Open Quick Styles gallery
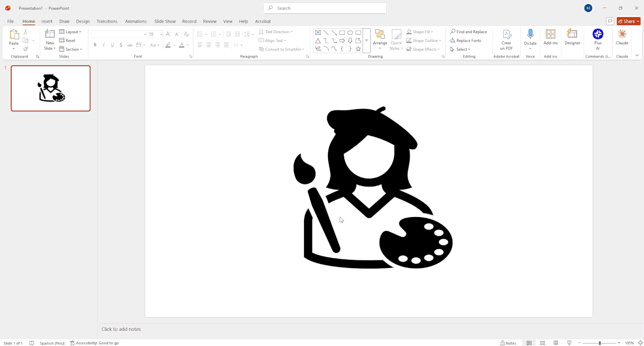The height and width of the screenshot is (346, 644). 396,40
